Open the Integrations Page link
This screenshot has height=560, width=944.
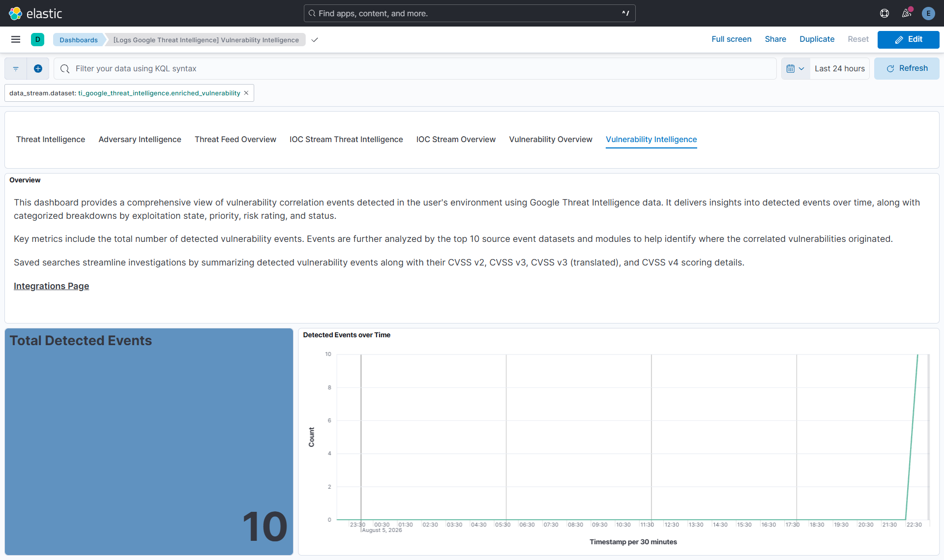pos(51,286)
